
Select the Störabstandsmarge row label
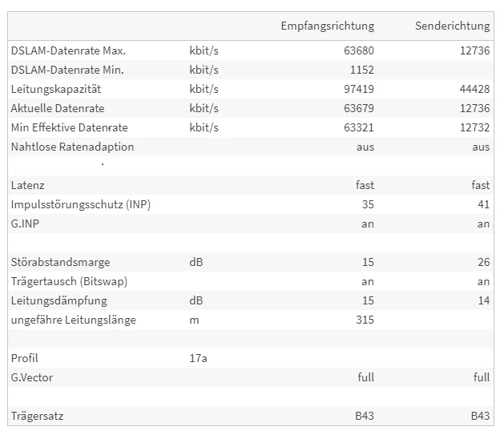(61, 262)
